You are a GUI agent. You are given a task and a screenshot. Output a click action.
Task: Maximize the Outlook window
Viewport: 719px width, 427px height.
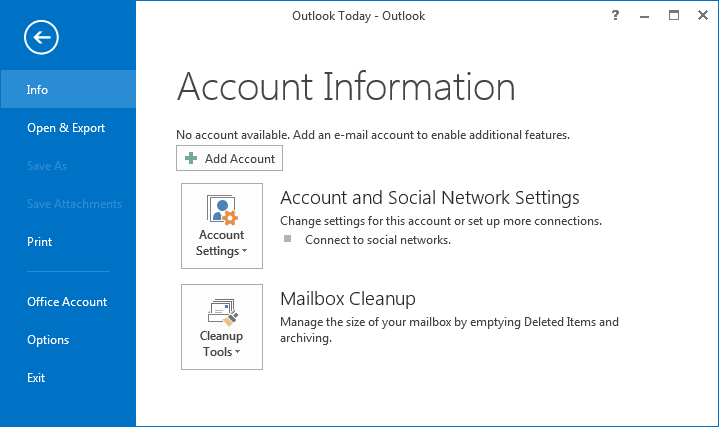pos(674,16)
